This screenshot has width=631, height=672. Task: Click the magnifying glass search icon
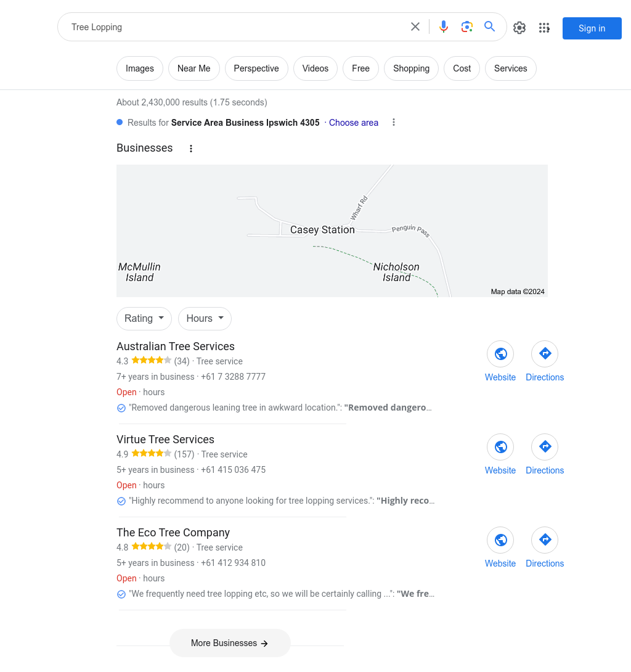click(x=490, y=27)
